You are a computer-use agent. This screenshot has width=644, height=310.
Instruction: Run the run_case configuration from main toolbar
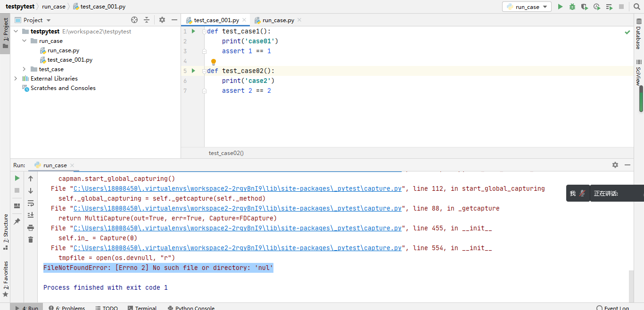click(560, 7)
